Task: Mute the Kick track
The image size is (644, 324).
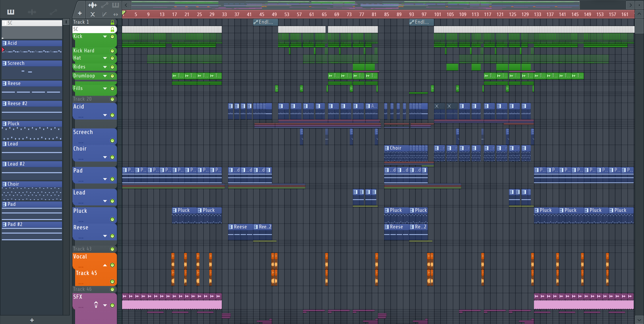Action: [112, 37]
